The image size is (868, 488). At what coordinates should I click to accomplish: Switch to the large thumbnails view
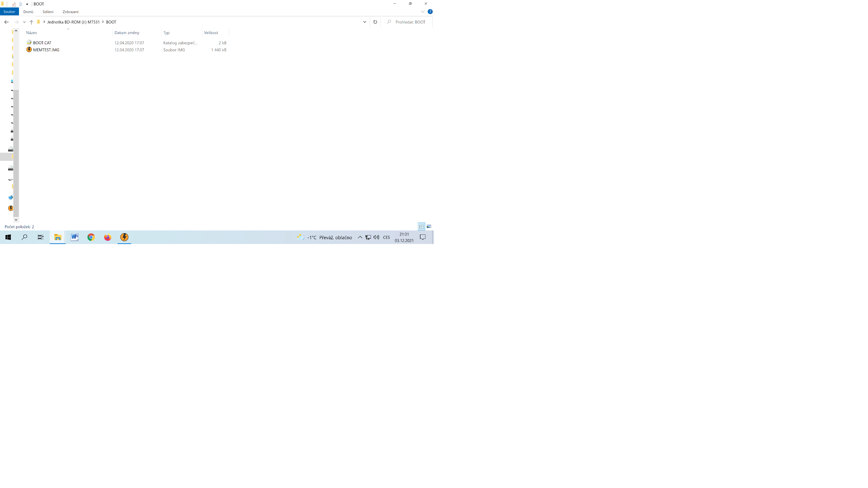[x=429, y=226]
